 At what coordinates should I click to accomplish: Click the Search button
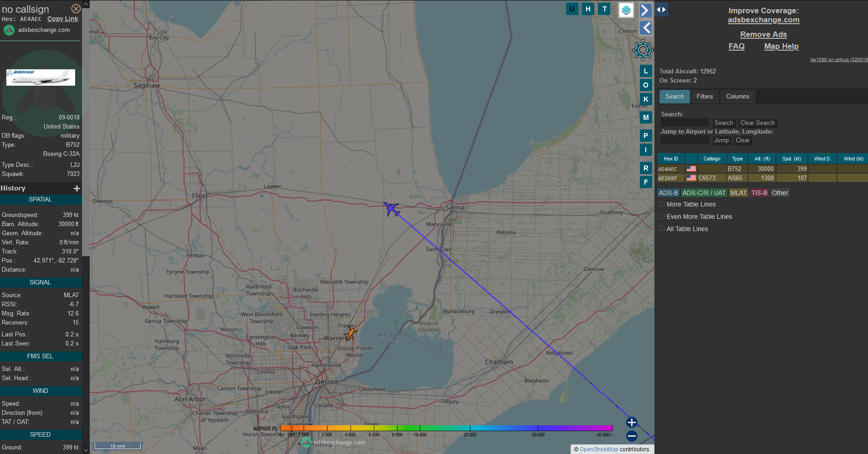[724, 123]
